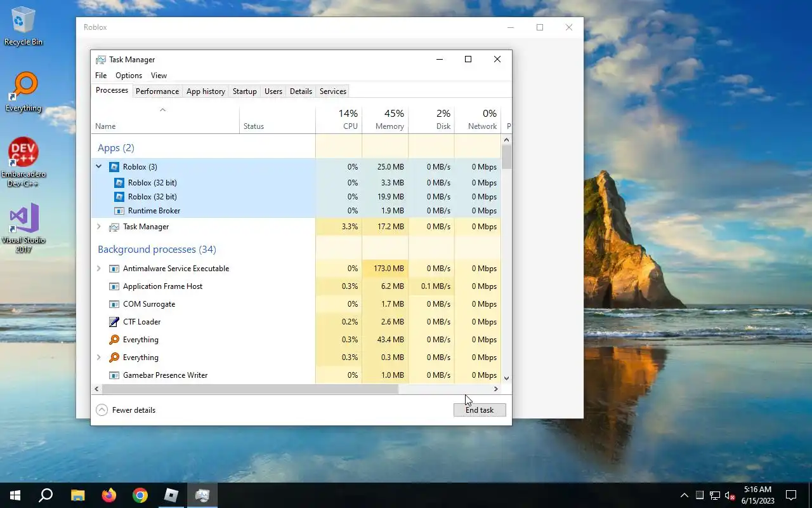The width and height of the screenshot is (812, 508).
Task: Click the muted volume tray icon
Action: tap(730, 495)
